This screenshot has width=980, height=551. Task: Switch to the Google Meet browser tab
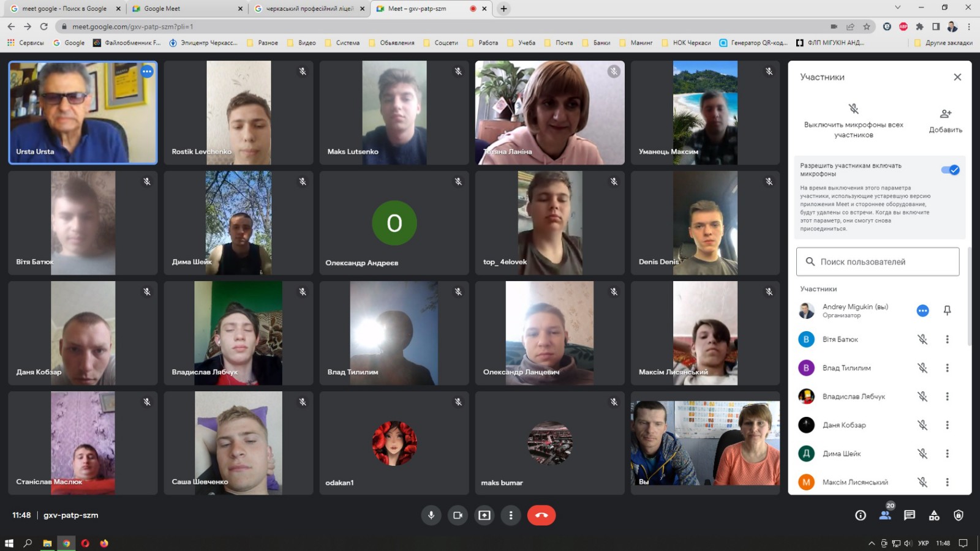[x=184, y=9]
